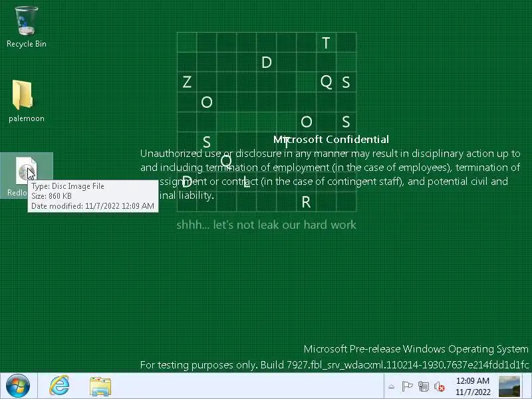Open the clock showing 12:09 AM

pos(473,386)
